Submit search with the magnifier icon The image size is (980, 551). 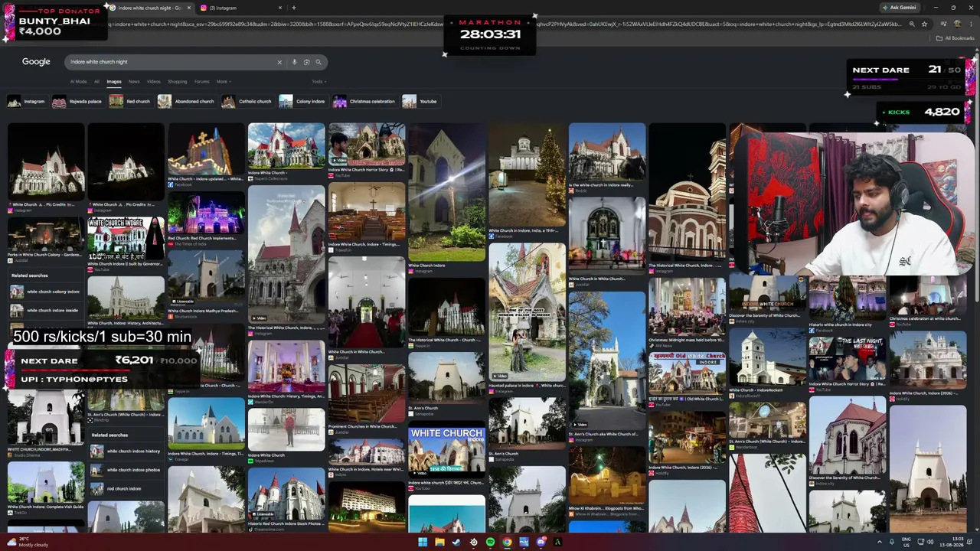[x=318, y=62]
